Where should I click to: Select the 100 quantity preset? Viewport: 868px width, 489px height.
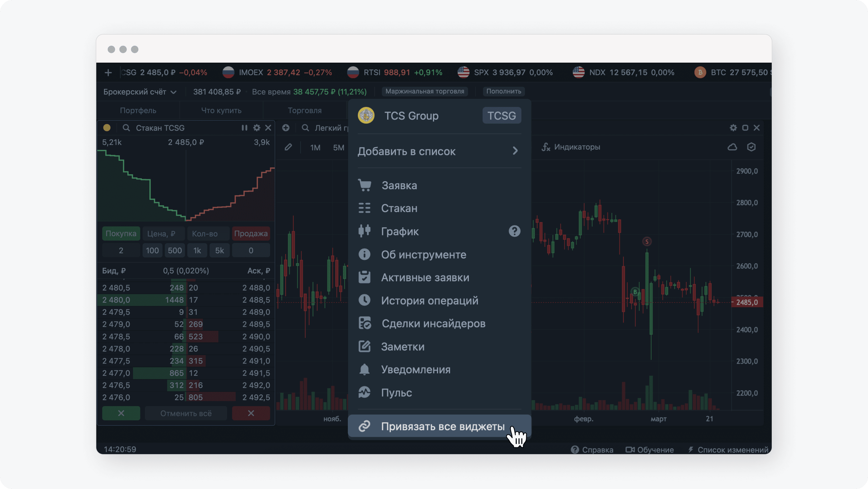pyautogui.click(x=152, y=251)
